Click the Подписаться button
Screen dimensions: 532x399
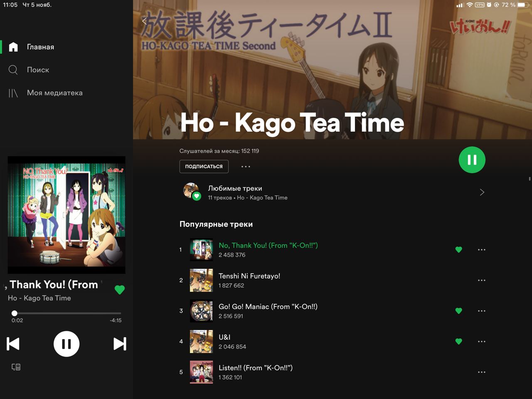[204, 166]
